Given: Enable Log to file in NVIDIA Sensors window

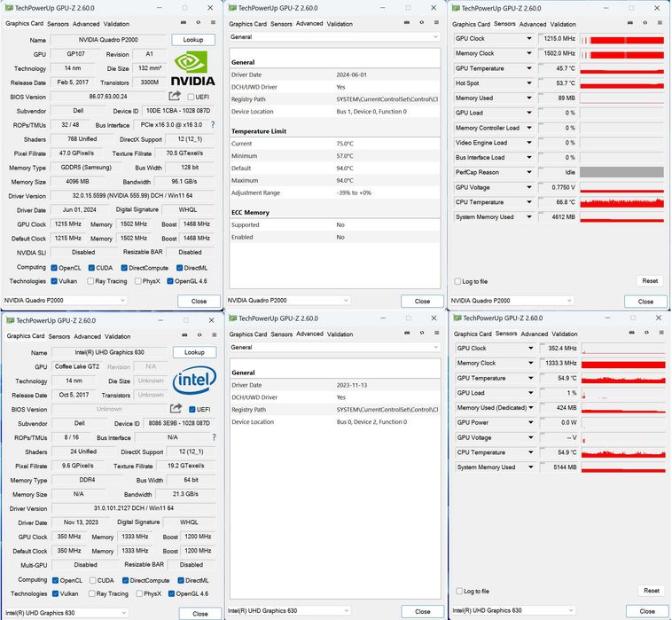Looking at the screenshot, I should pyautogui.click(x=457, y=282).
